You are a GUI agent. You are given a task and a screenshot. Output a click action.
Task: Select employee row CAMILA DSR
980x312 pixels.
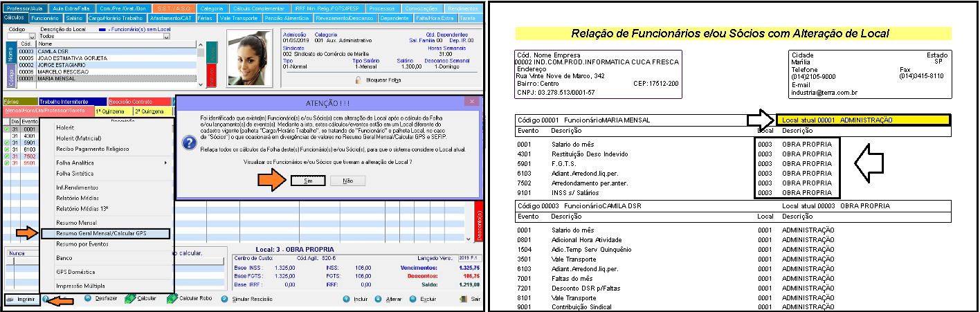pyautogui.click(x=107, y=51)
